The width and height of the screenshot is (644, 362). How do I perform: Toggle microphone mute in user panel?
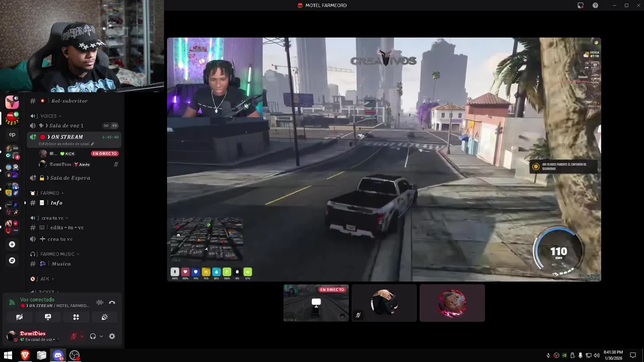tap(73, 336)
